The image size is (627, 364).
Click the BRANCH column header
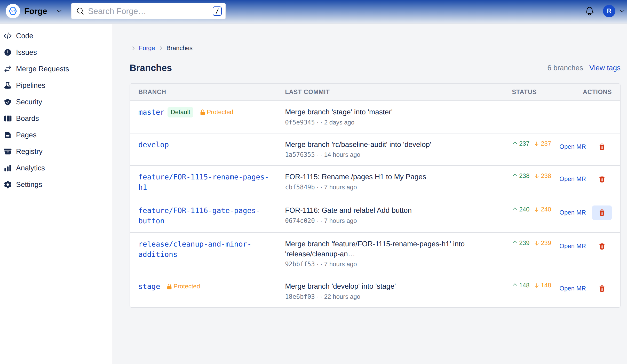[152, 92]
